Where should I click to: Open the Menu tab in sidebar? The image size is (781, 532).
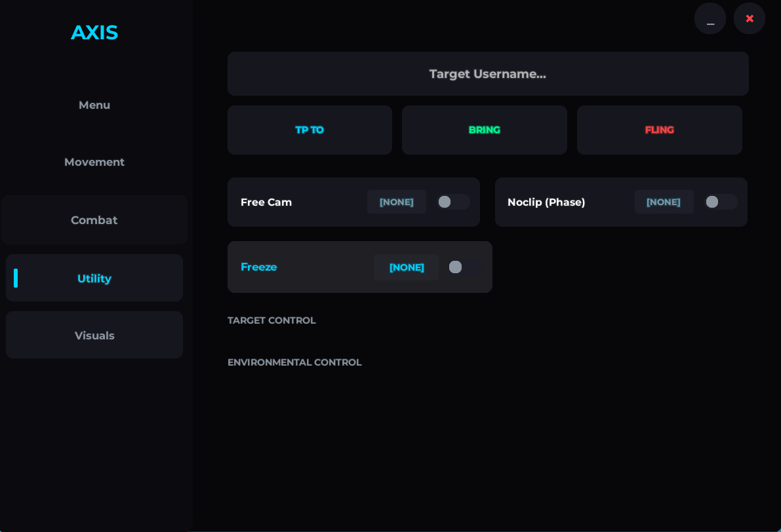[x=94, y=105]
